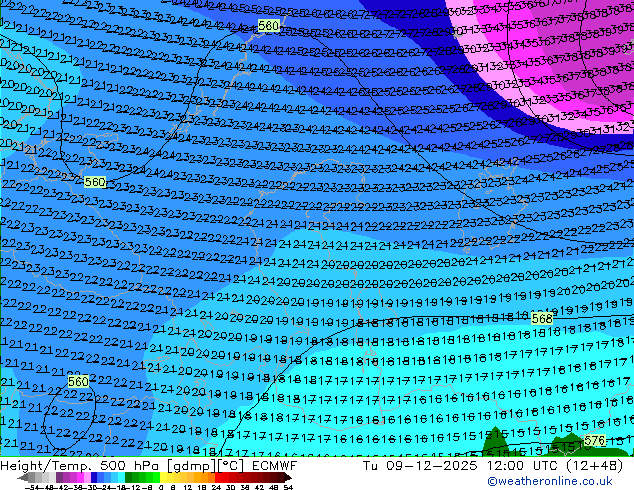
Task: Click the gray left arrow of the color scale
Action: tap(23, 477)
